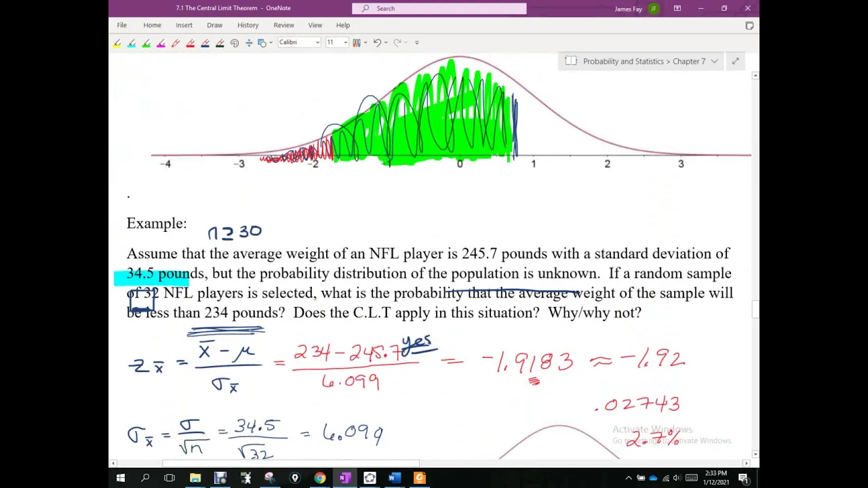Screen dimensions: 868x488
Task: Click the '245.7' value in the text
Action: tap(479, 253)
